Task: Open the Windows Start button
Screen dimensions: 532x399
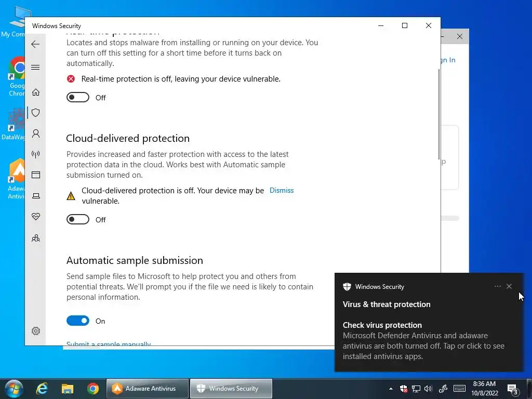Action: click(x=14, y=389)
